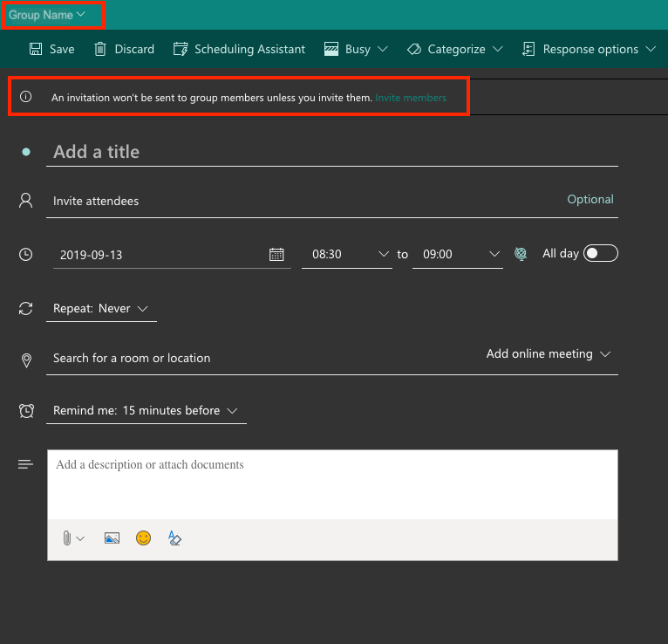Insert picture using the image icon
The height and width of the screenshot is (644, 668).
point(112,538)
